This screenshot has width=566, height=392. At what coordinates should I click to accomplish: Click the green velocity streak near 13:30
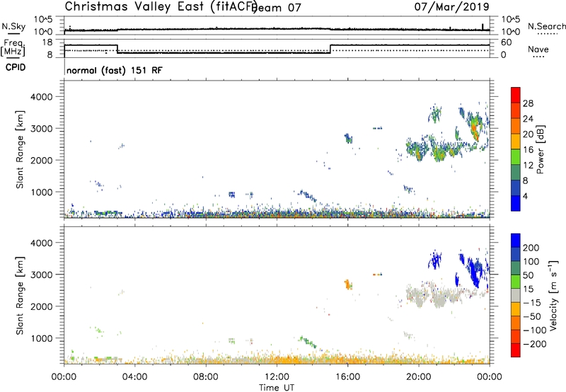pyautogui.click(x=308, y=341)
